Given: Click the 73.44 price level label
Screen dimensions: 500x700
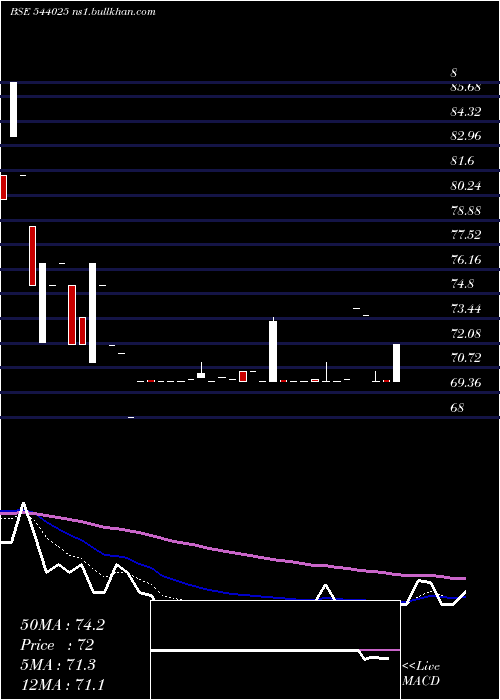Looking at the screenshot, I should pos(466,308).
